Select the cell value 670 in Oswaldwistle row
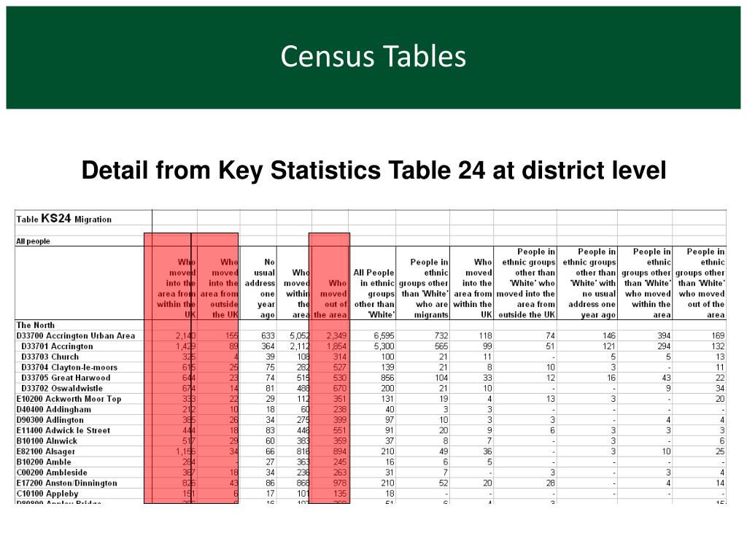 pos(340,388)
